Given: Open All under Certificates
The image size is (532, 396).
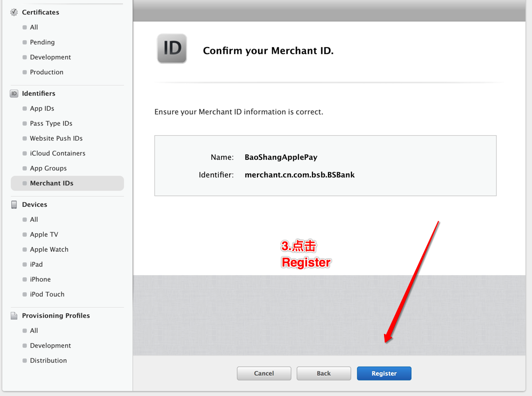Looking at the screenshot, I should point(34,27).
